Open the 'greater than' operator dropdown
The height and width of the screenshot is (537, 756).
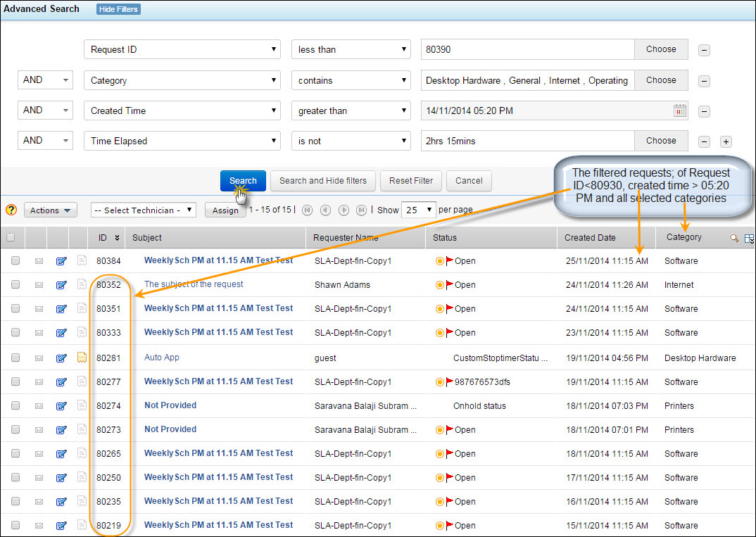pyautogui.click(x=351, y=110)
